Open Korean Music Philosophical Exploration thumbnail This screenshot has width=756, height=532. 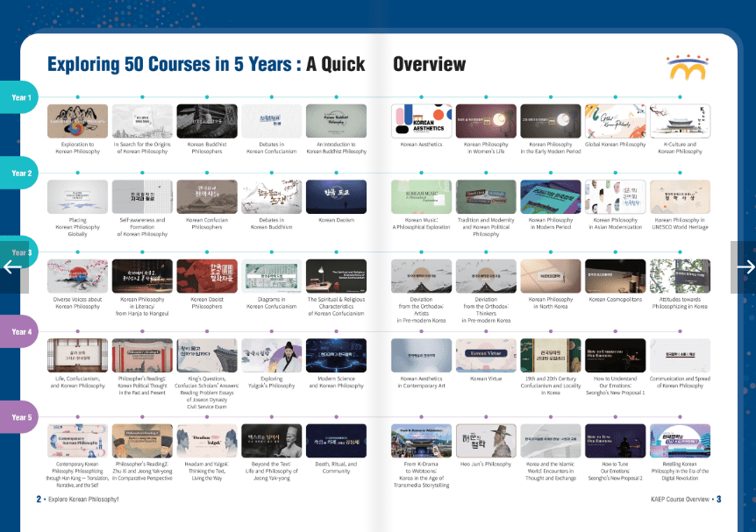[421, 196]
